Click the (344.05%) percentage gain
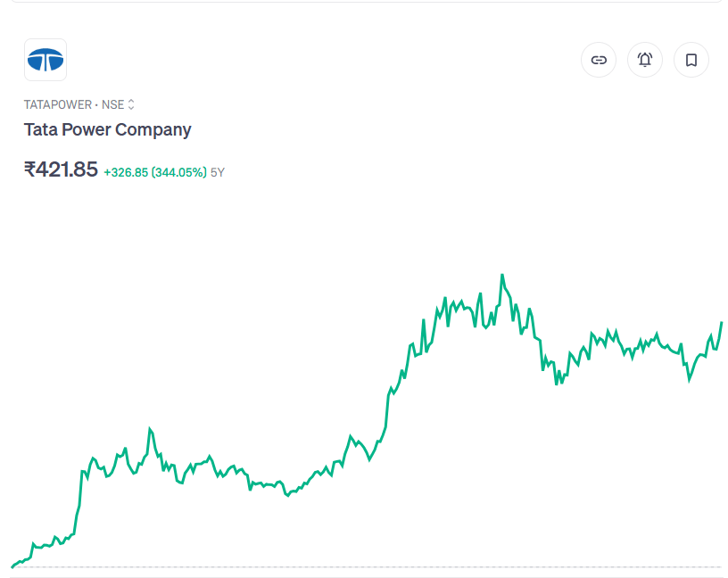The height and width of the screenshot is (578, 728). coord(179,172)
